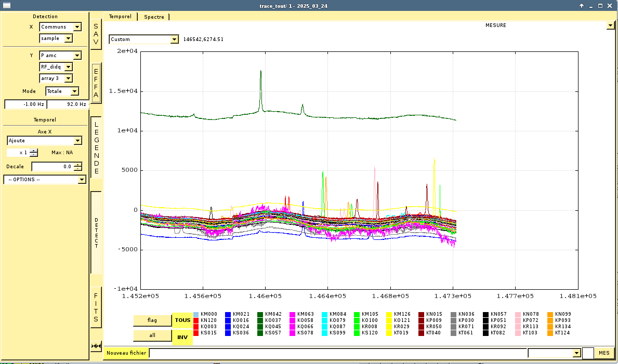This screenshot has height=364, width=618.
Task: Expand the Mode Totale dropdown
Action: pyautogui.click(x=74, y=91)
